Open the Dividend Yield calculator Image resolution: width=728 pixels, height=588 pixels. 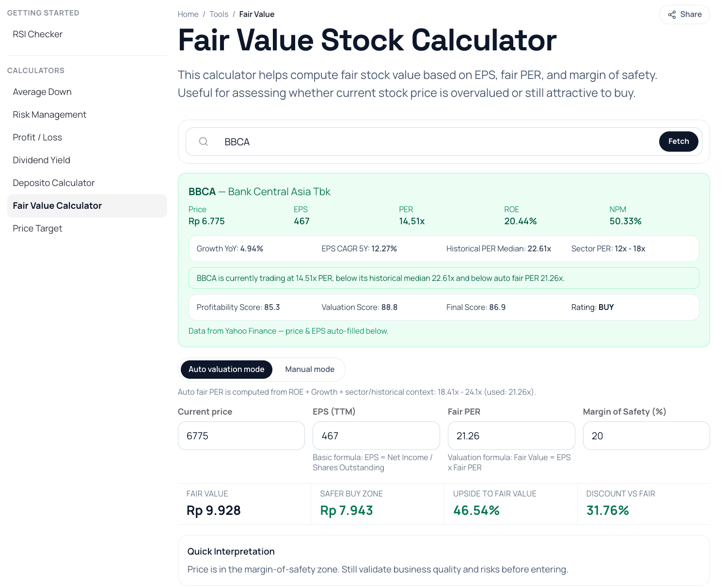pyautogui.click(x=41, y=160)
